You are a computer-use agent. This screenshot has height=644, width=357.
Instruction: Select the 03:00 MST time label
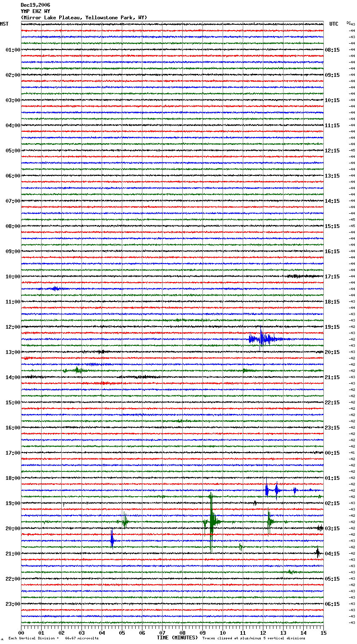click(x=13, y=100)
